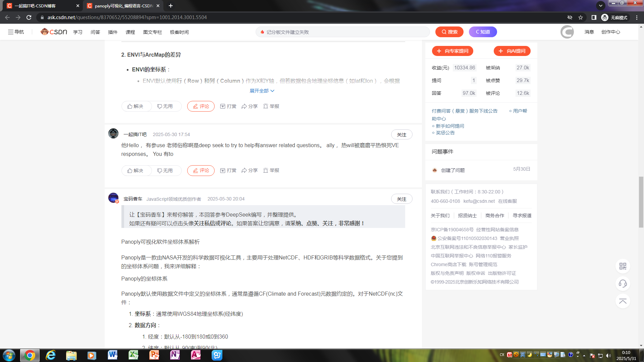
Task: Click the QR code floating icon
Action: 623,266
